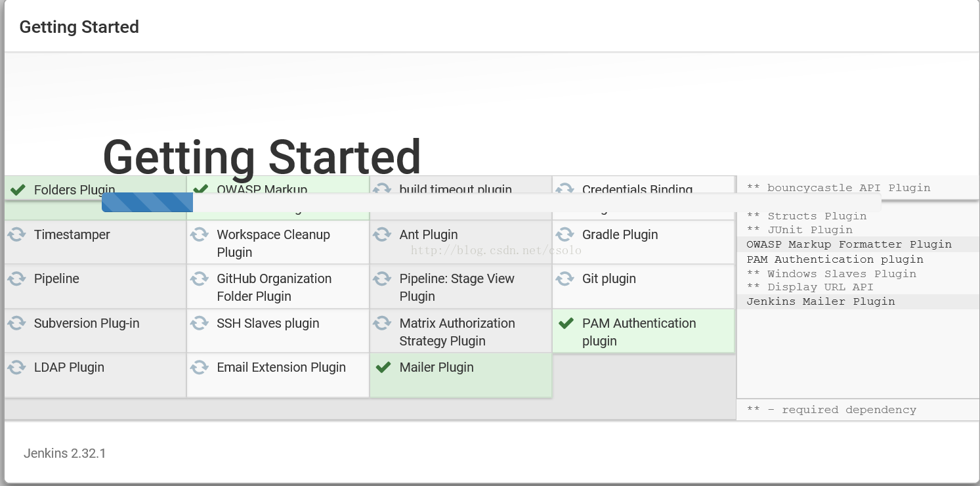Screen dimensions: 980x486
Task: Click 'Jenkins Mailer Plugin' log entry
Action: click(820, 301)
